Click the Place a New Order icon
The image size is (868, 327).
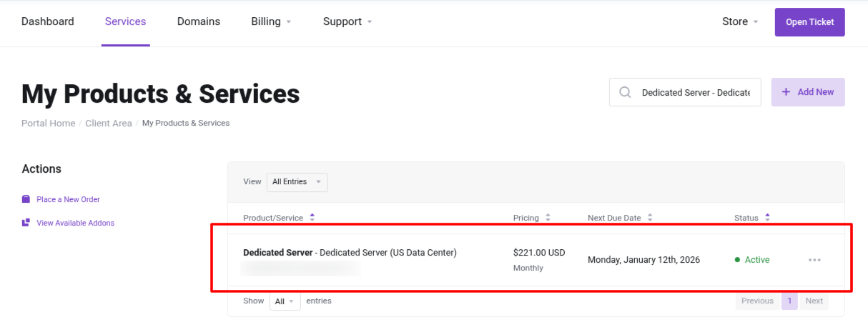26,199
